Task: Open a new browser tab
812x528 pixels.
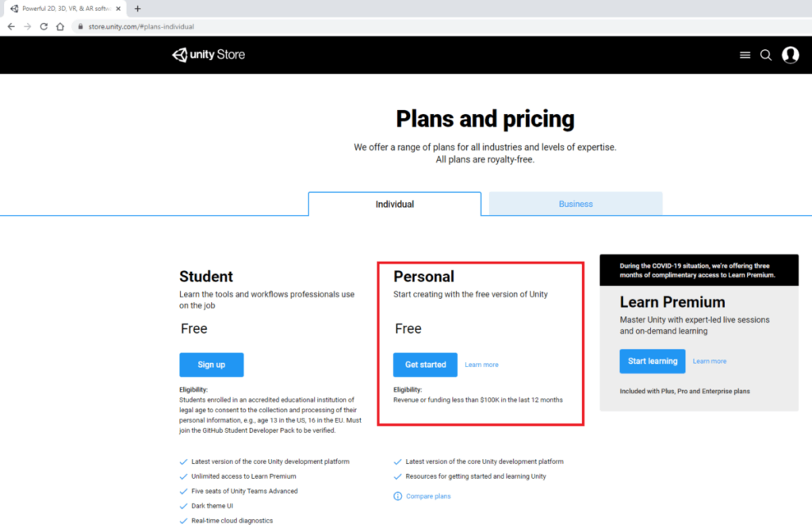Action: (x=137, y=9)
